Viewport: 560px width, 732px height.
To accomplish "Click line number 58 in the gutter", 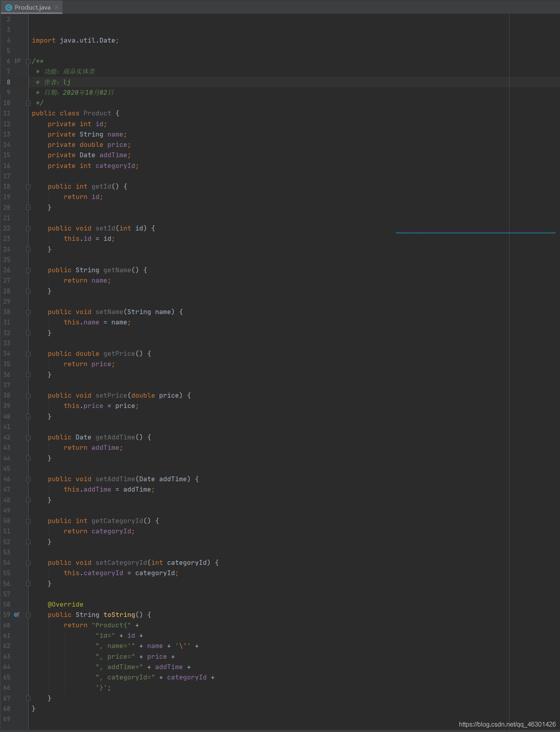I will pos(7,604).
